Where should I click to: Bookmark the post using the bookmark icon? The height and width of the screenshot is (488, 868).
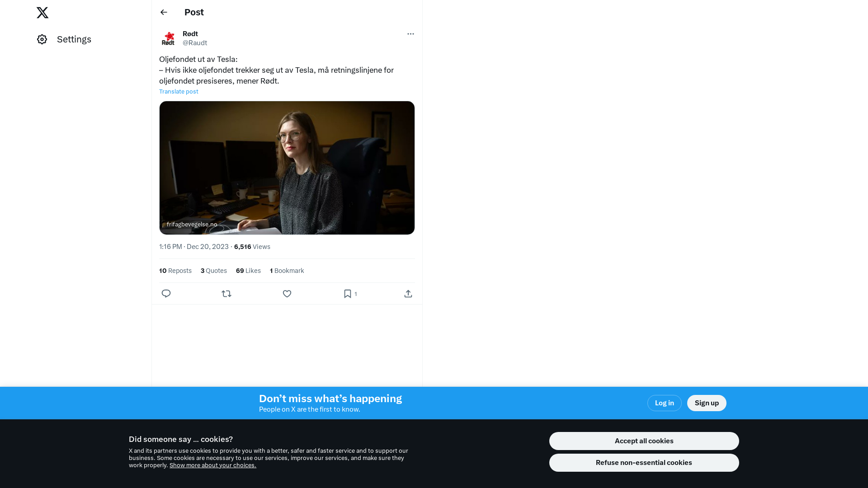coord(348,294)
